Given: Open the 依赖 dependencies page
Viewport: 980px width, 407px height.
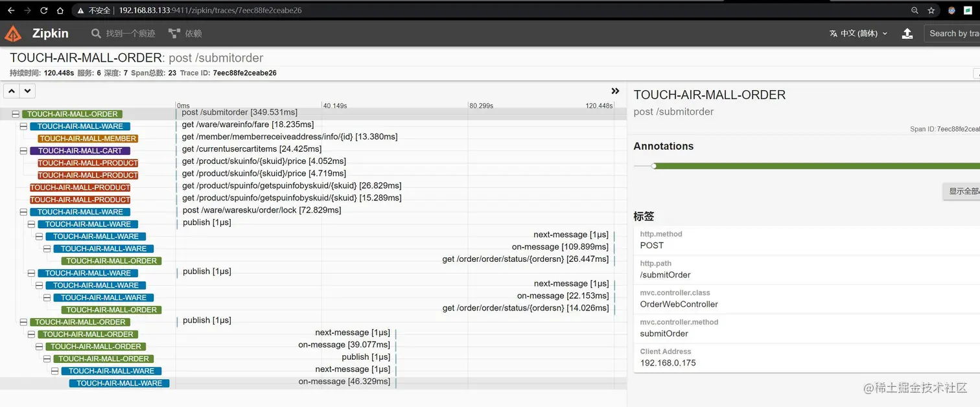Looking at the screenshot, I should point(185,34).
